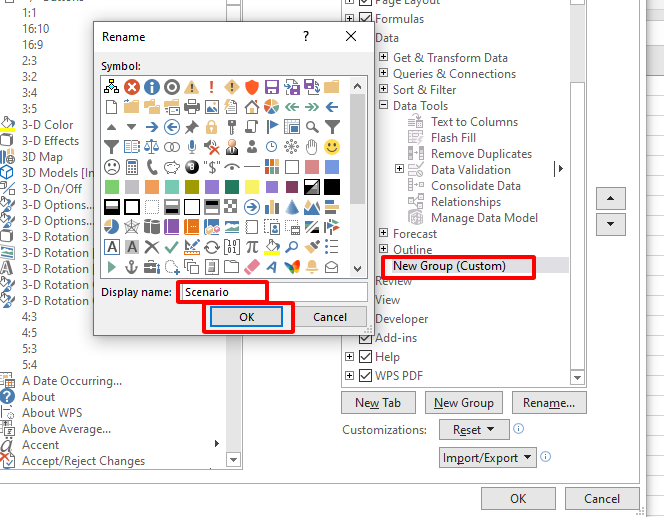This screenshot has width=664, height=517.
Task: Pick the solid black square symbol
Action: tap(332, 187)
